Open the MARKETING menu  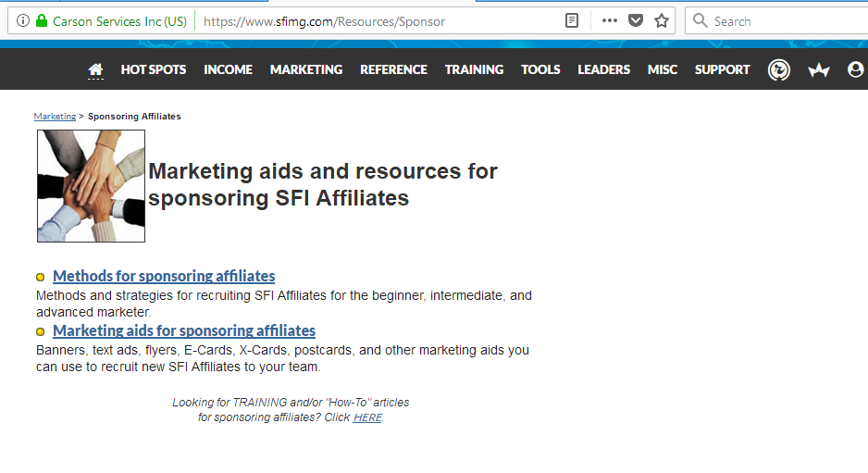click(x=306, y=69)
